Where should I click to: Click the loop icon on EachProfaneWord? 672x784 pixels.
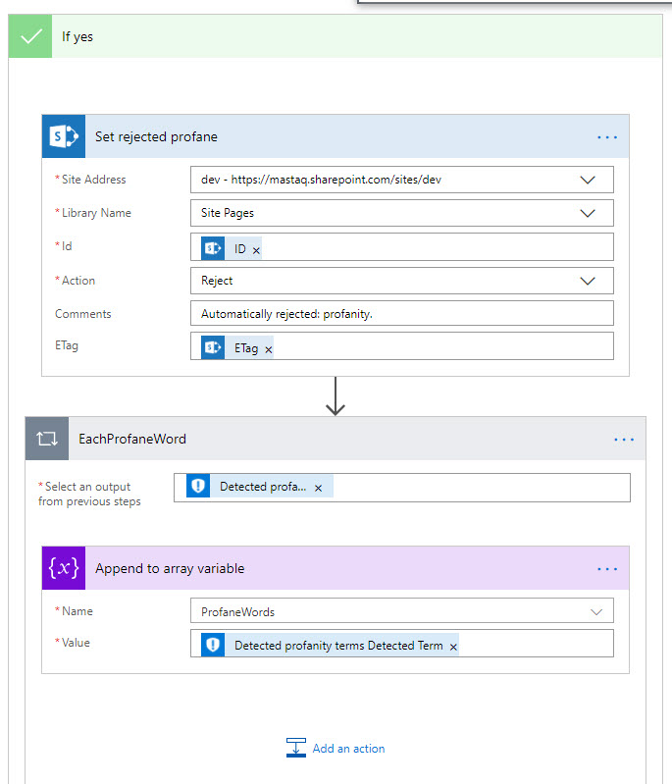coord(47,439)
